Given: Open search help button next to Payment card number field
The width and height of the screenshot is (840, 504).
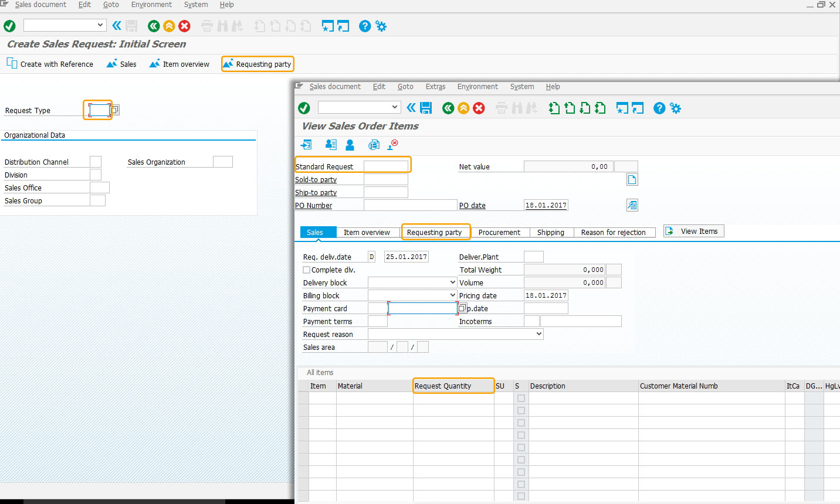Looking at the screenshot, I should pyautogui.click(x=462, y=308).
